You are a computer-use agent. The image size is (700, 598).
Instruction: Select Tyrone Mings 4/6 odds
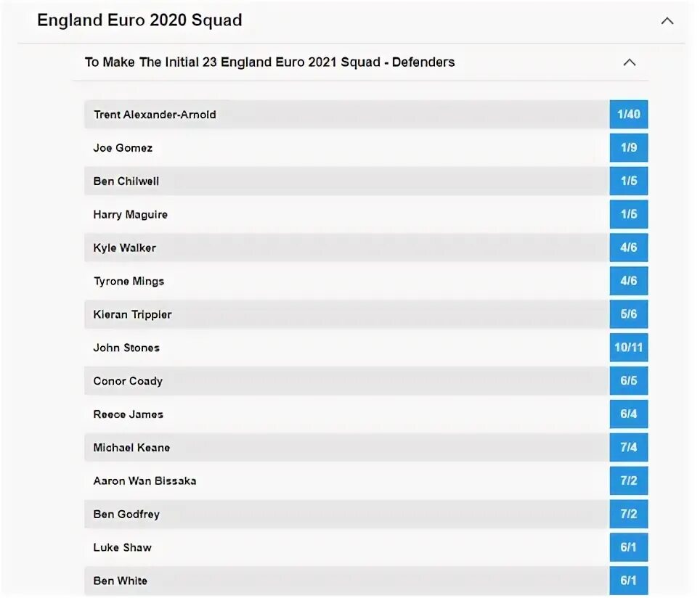coord(628,281)
